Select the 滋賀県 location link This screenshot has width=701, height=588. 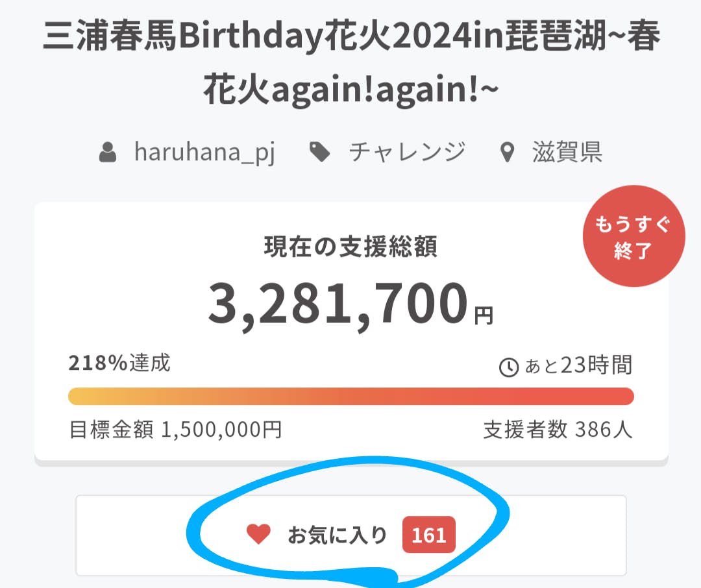coord(567,153)
